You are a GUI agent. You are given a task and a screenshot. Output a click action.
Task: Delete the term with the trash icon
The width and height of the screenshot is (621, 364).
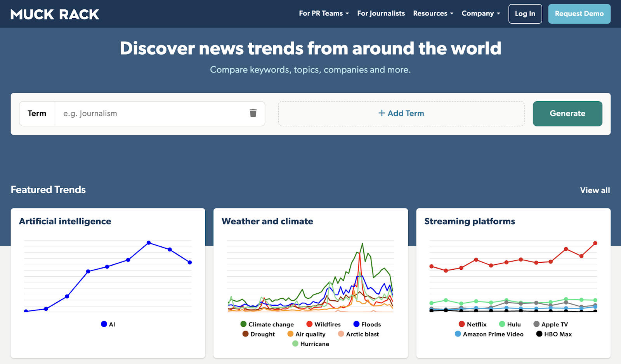[x=253, y=113]
